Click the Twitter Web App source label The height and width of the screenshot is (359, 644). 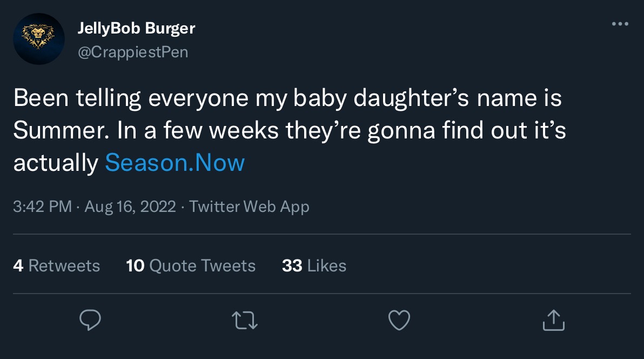[249, 207]
